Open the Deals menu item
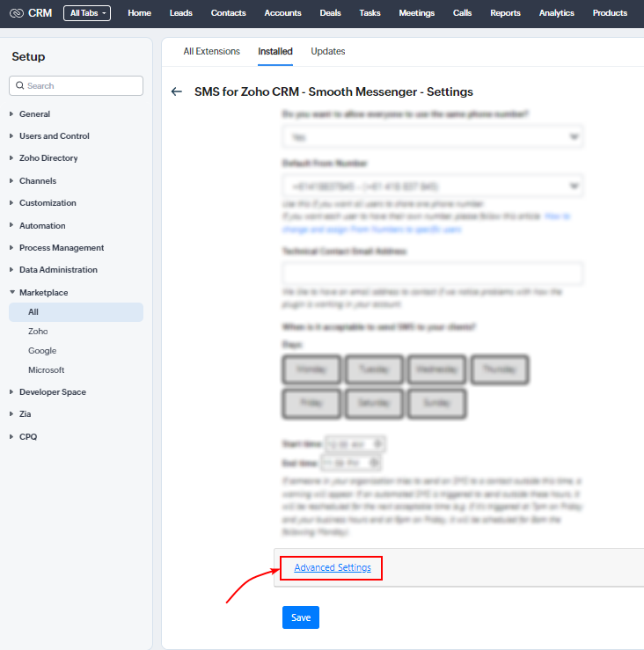644x650 pixels. tap(330, 13)
